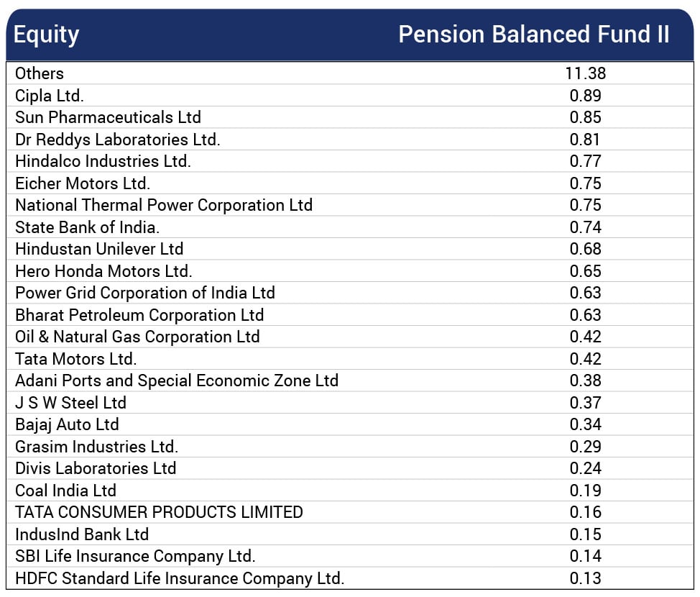Click the 0.24 value for Divis Laboratories
700x597 pixels.
[585, 468]
